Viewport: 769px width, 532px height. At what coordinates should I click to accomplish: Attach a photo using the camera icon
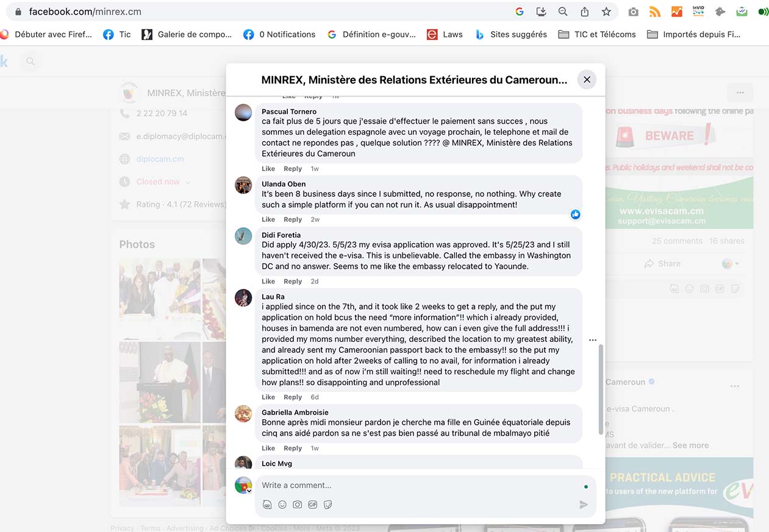(298, 505)
